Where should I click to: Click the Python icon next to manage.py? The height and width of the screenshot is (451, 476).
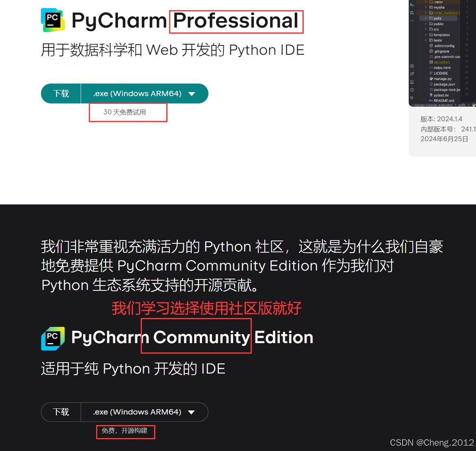[431, 79]
